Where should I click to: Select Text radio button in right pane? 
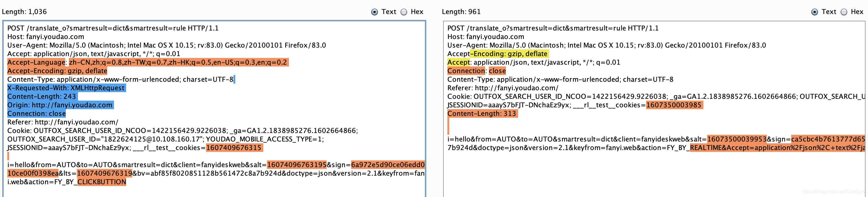(x=814, y=12)
